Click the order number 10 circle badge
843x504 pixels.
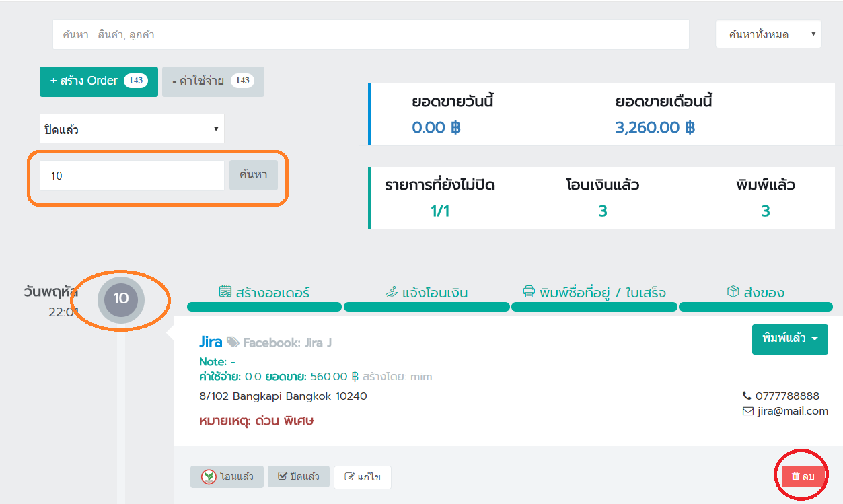pos(120,299)
